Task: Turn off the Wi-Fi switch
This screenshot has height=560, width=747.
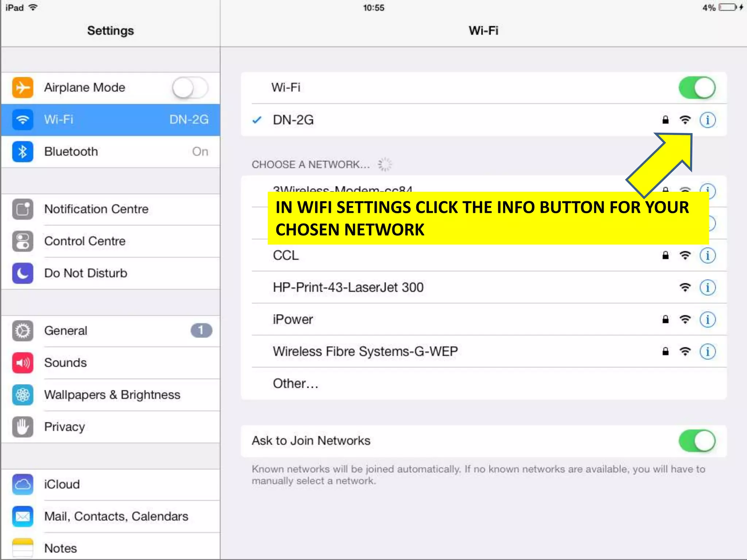Action: pyautogui.click(x=697, y=88)
